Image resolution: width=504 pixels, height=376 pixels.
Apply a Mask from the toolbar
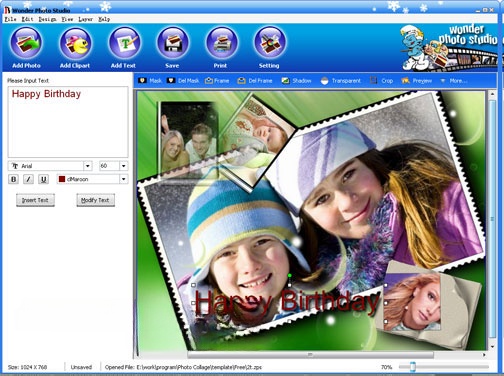click(150, 81)
